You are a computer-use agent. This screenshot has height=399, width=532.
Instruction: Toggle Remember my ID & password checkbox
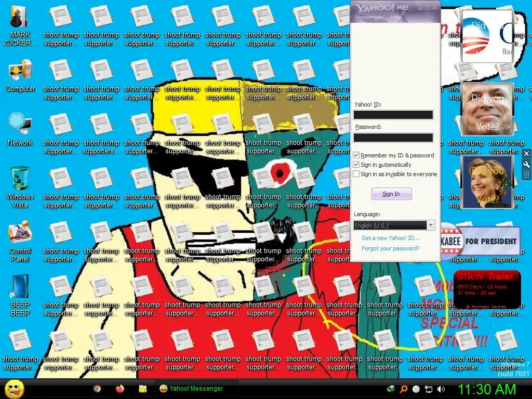[356, 155]
